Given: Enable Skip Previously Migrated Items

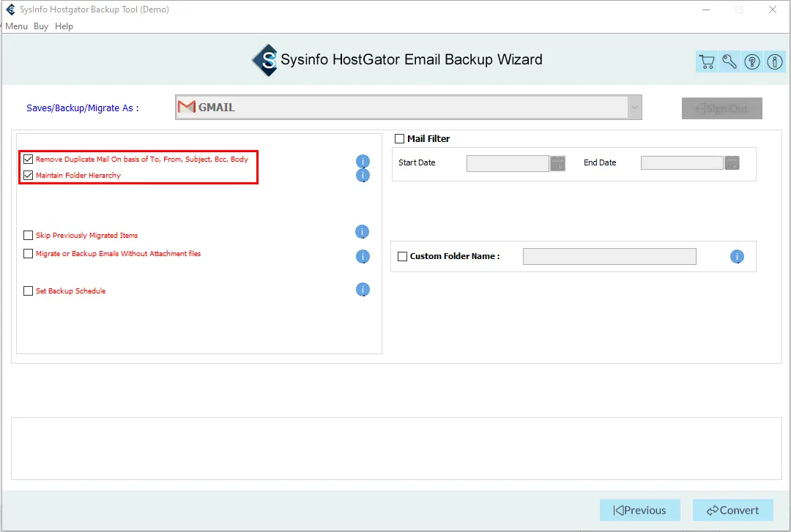Looking at the screenshot, I should pos(29,236).
